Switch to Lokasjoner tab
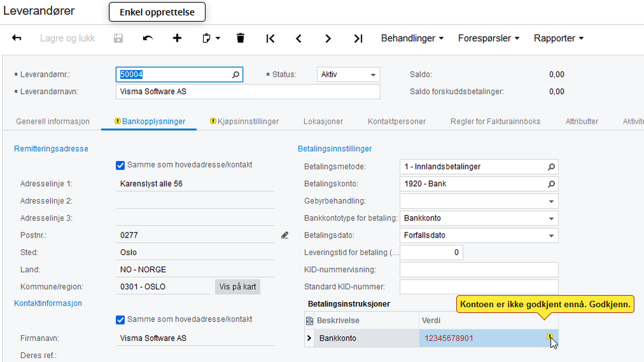This screenshot has width=644, height=362. click(x=323, y=122)
